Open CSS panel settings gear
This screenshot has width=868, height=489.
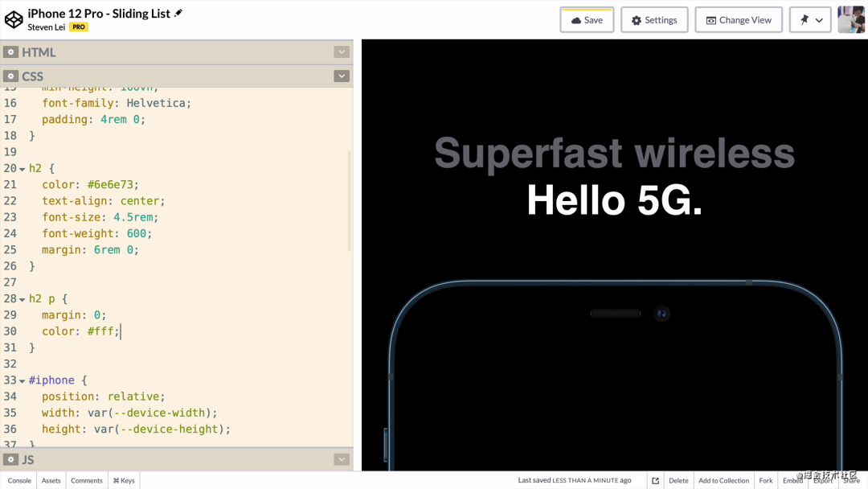coord(10,76)
